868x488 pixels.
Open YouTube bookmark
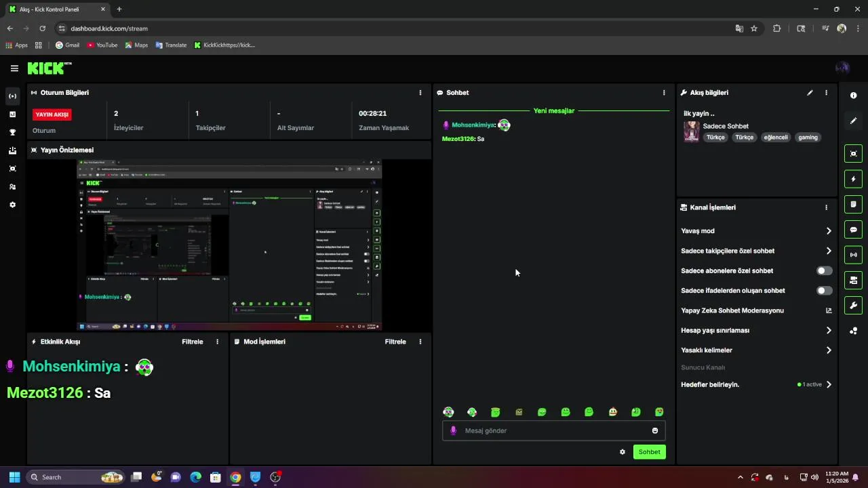(102, 45)
